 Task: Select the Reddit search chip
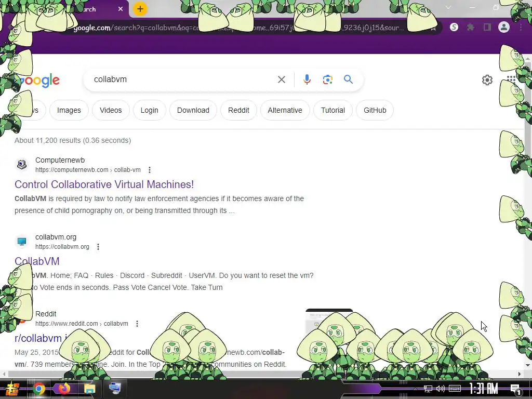click(x=238, y=110)
